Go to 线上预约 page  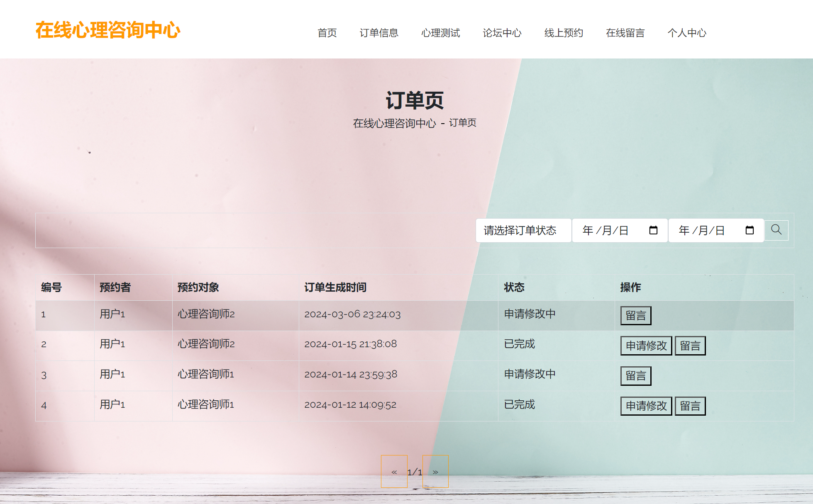[564, 33]
